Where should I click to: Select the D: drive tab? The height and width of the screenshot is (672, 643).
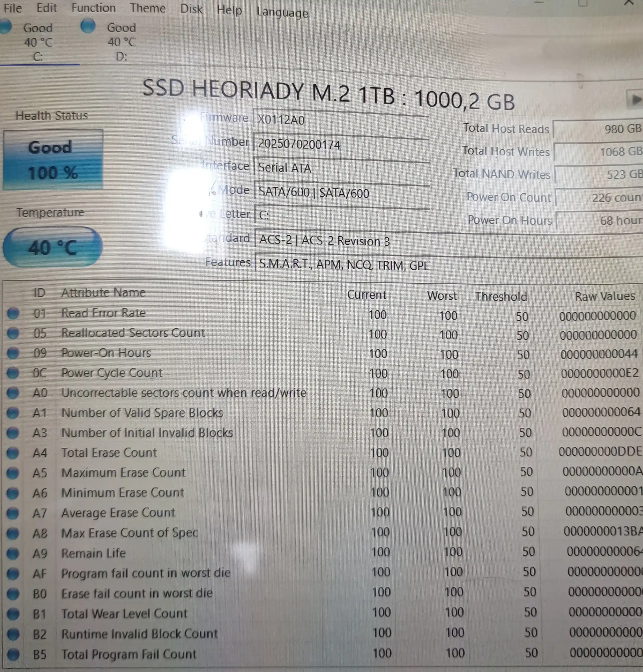coord(121,42)
